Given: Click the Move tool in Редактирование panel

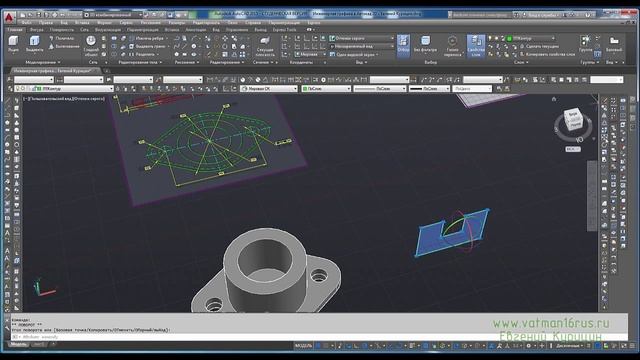Looking at the screenshot, I should 225,38.
